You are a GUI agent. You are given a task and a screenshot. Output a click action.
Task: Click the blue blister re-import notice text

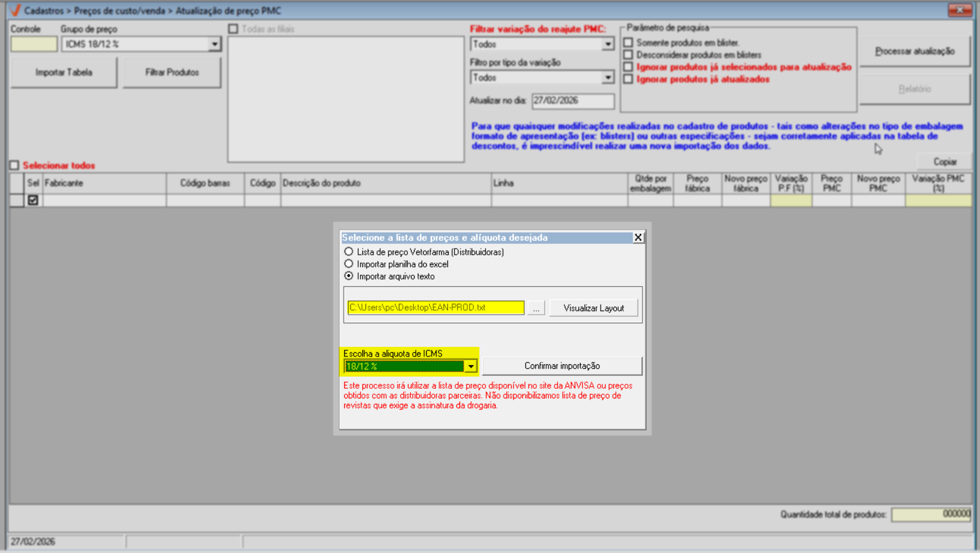717,136
